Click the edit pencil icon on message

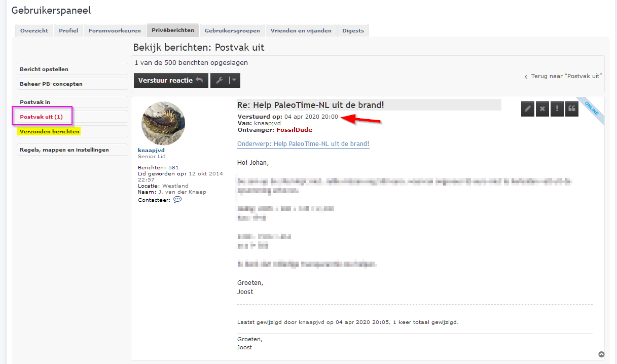click(528, 108)
